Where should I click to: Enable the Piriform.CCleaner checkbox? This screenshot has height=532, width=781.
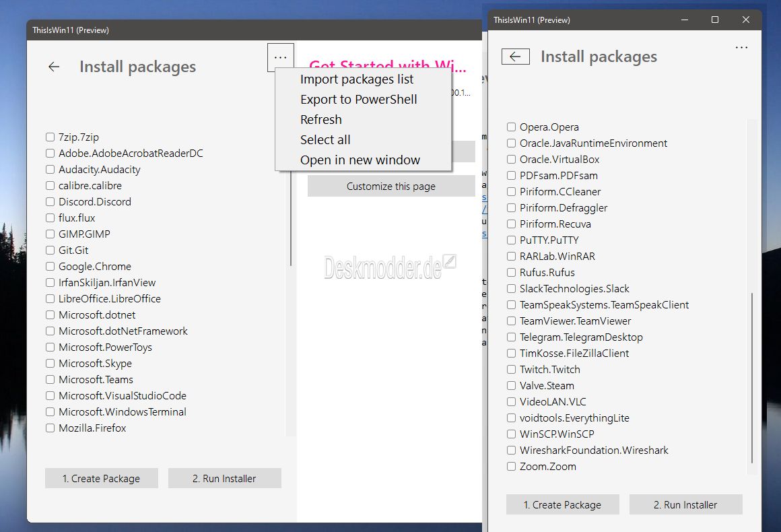tap(511, 192)
